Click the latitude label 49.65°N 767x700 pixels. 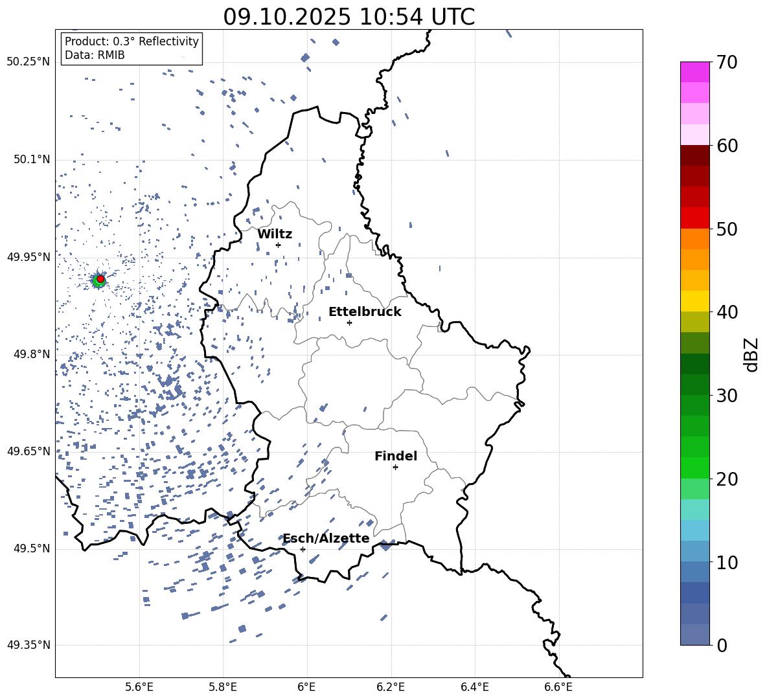[x=29, y=451]
